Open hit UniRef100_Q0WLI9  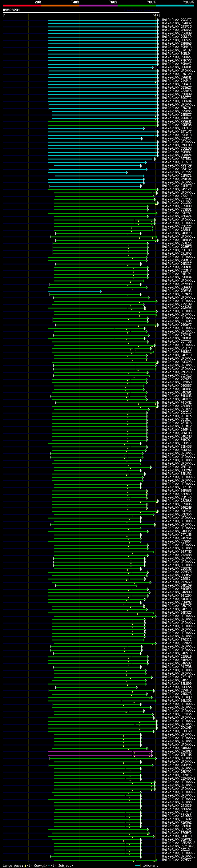177,37
